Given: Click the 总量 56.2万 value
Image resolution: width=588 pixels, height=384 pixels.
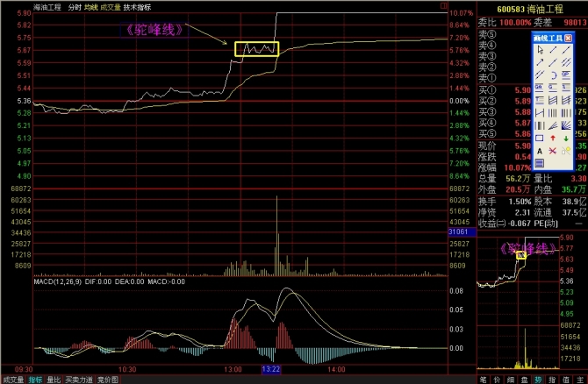Looking at the screenshot, I should coord(518,179).
